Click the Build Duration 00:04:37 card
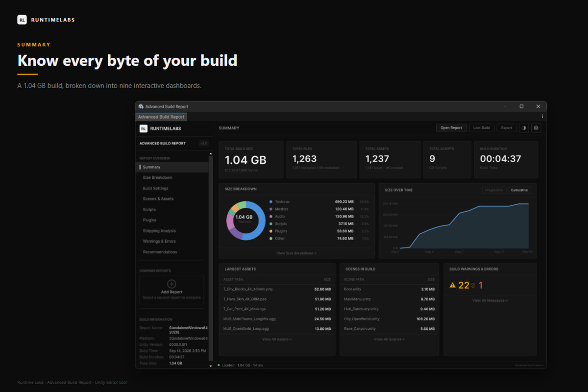 (506, 160)
